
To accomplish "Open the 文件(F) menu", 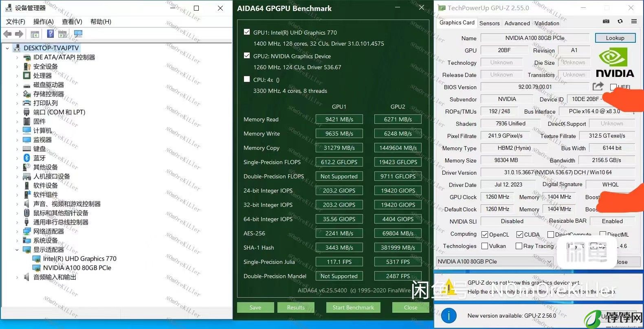I will click(15, 22).
